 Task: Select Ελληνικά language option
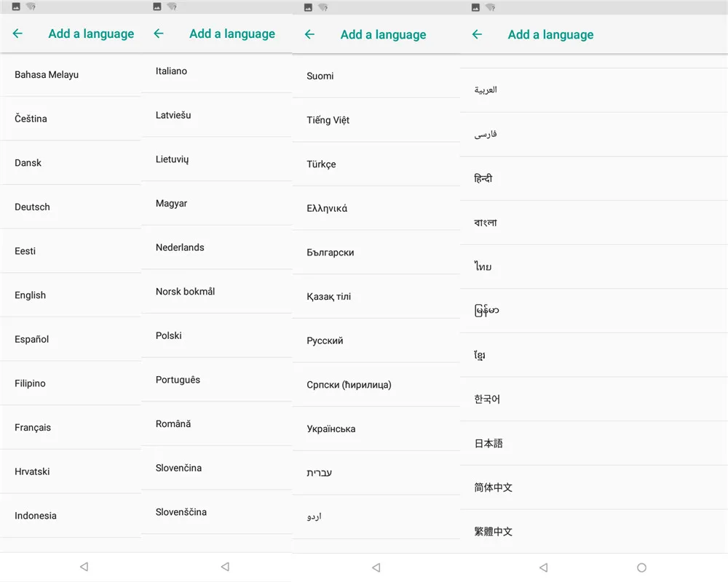pyautogui.click(x=327, y=208)
